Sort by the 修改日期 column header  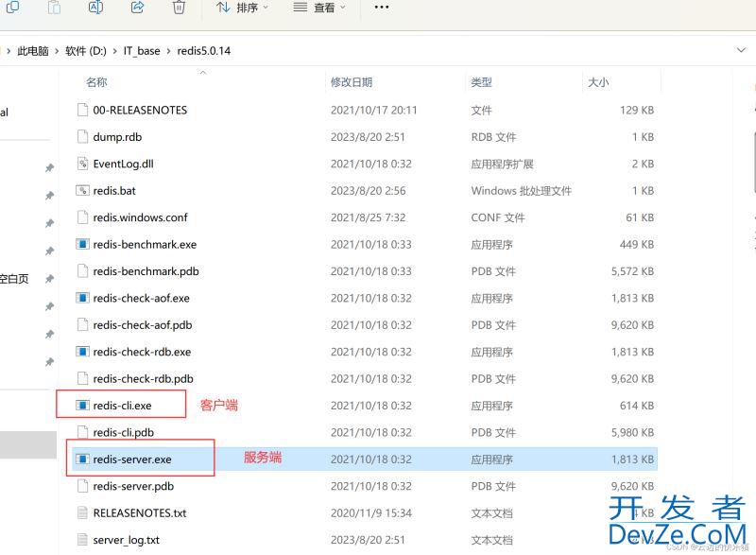point(352,83)
